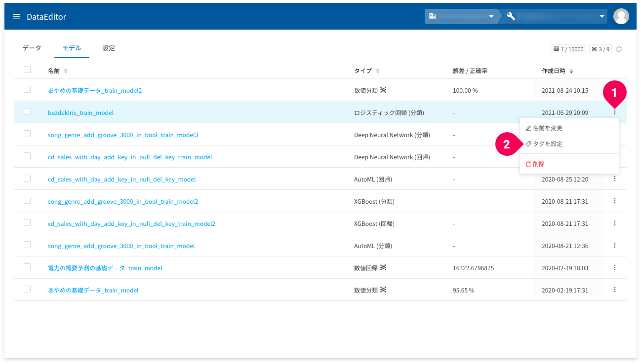641x364 pixels.
Task: Open あやめの基礎データ_train_model2 model link
Action: pyautogui.click(x=95, y=90)
